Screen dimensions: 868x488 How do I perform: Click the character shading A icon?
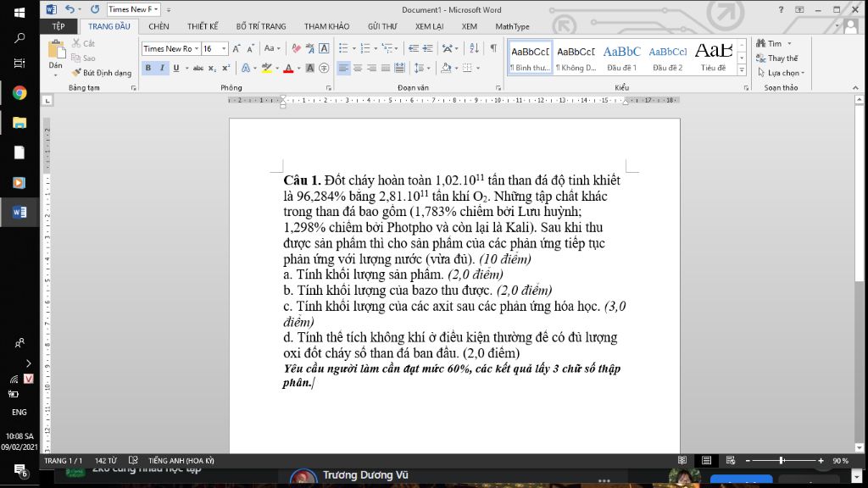tap(310, 68)
